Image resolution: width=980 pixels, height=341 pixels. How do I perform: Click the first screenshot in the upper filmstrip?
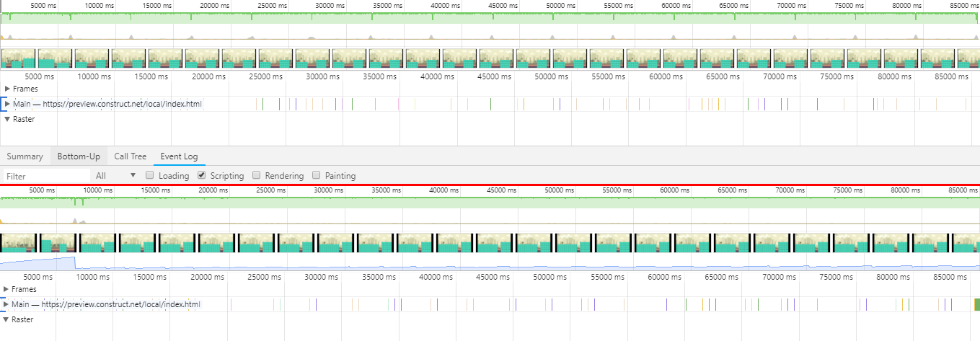tap(19, 58)
